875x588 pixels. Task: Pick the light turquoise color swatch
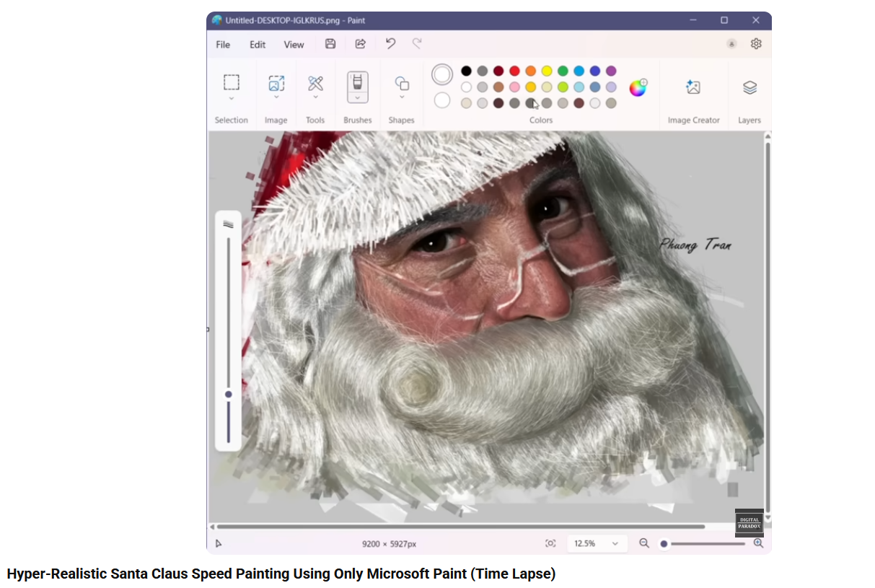579,87
